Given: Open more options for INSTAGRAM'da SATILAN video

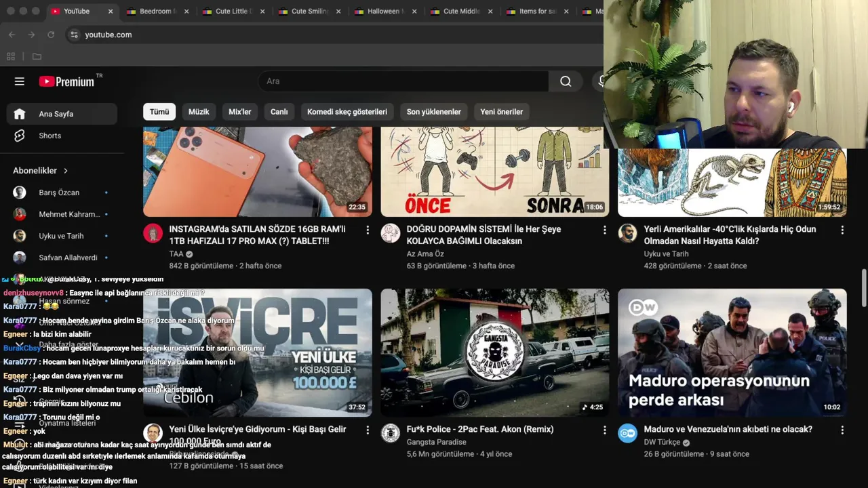Looking at the screenshot, I should tap(368, 230).
